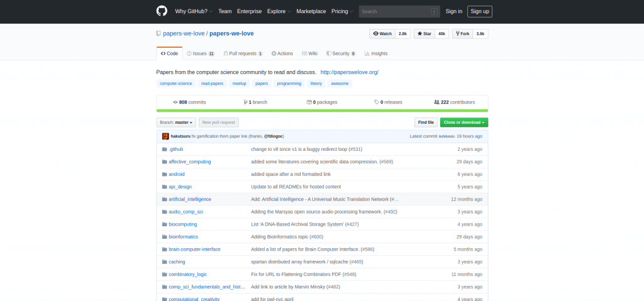Viewport: 644px width, 301px height.
Task: Click the GitHub Octocat logo
Action: 162,11
